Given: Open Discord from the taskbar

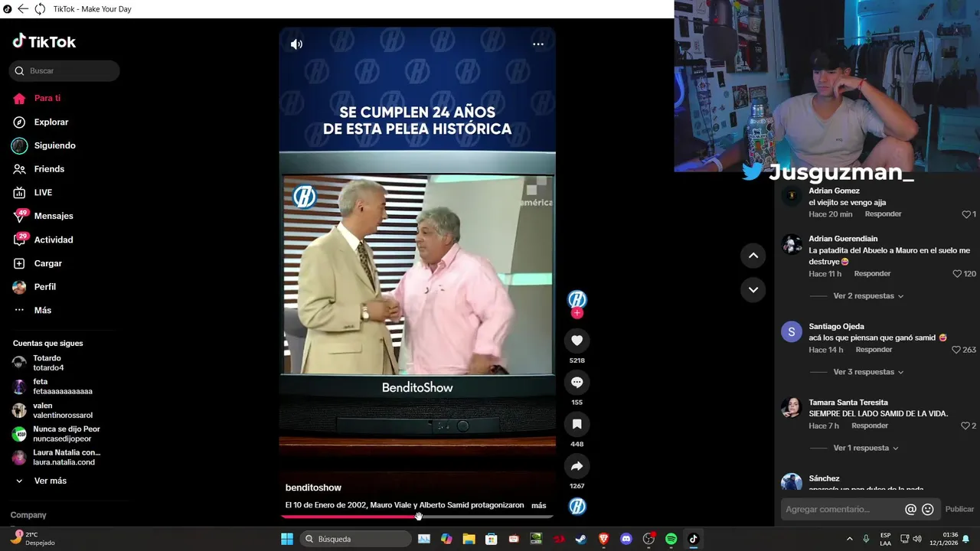Looking at the screenshot, I should (x=626, y=539).
